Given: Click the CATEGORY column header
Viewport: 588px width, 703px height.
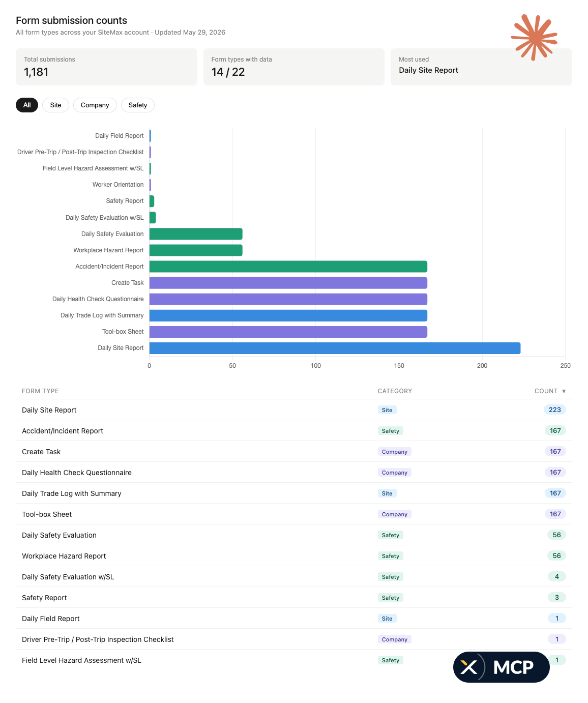Looking at the screenshot, I should click(x=395, y=391).
